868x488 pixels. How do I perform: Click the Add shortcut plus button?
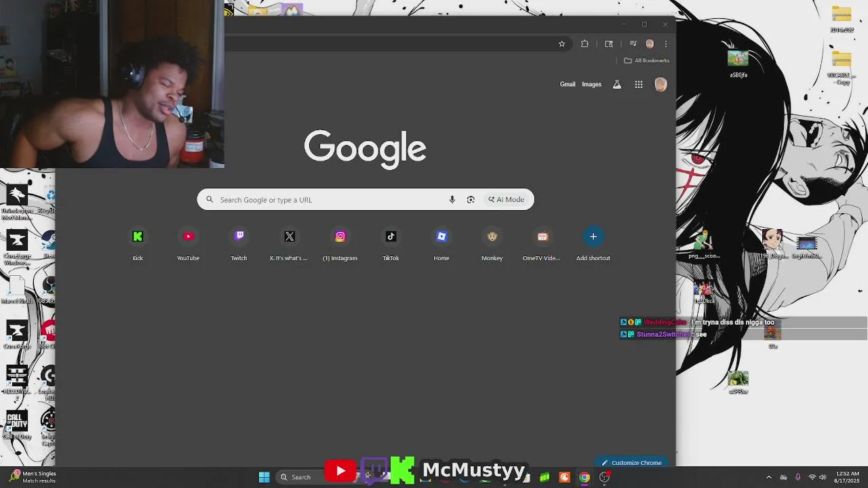593,237
